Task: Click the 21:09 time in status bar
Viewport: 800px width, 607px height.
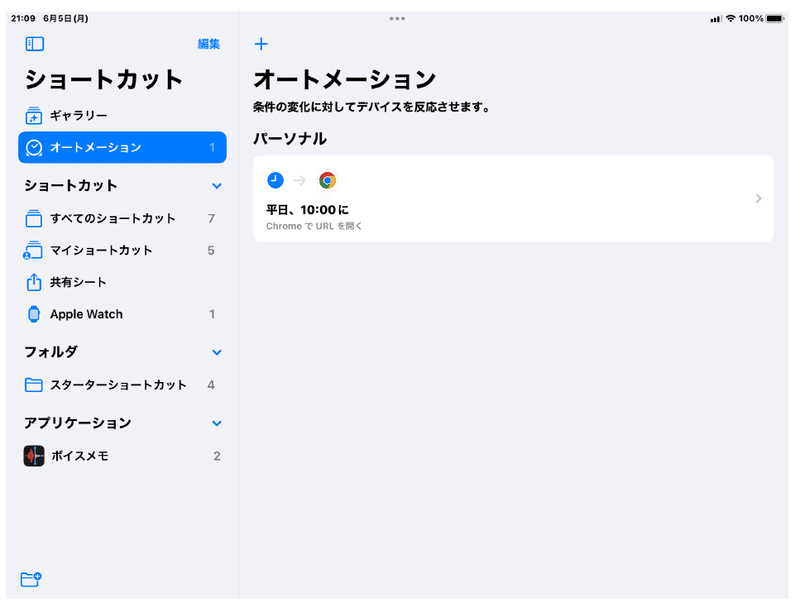Action: point(23,19)
